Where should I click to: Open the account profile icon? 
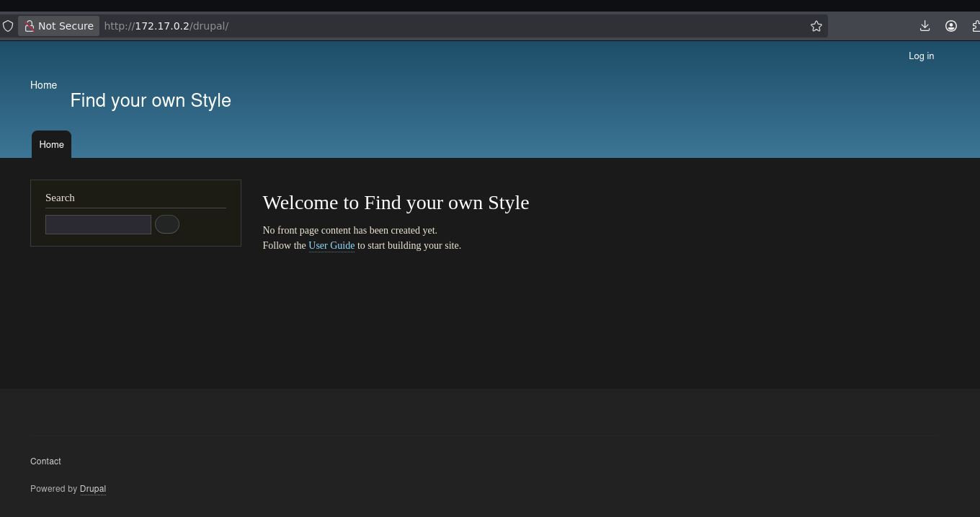coord(950,26)
